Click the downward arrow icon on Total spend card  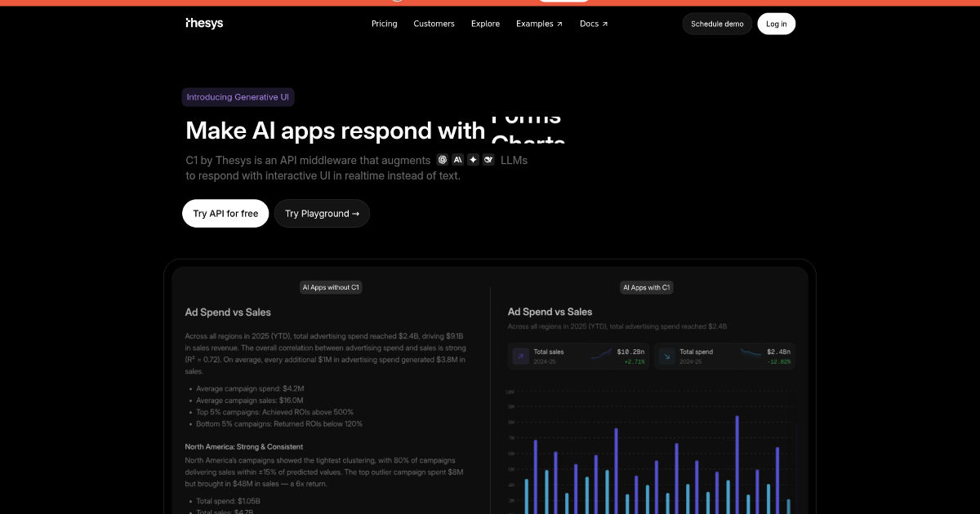pos(666,356)
